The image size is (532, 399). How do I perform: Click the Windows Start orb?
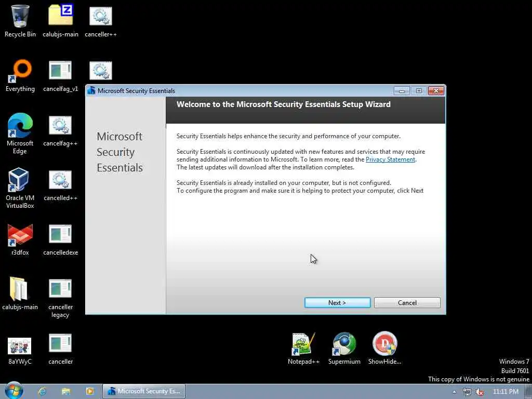pos(14,391)
